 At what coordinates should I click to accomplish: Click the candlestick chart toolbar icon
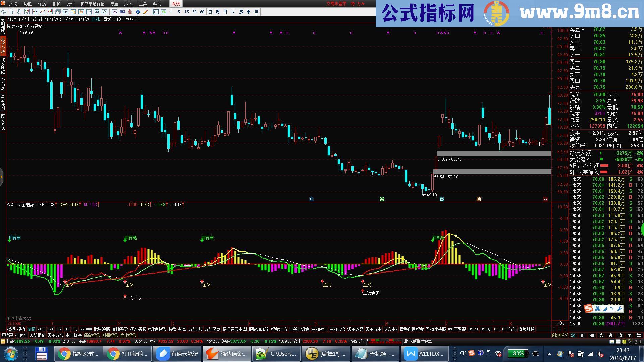coord(50,12)
